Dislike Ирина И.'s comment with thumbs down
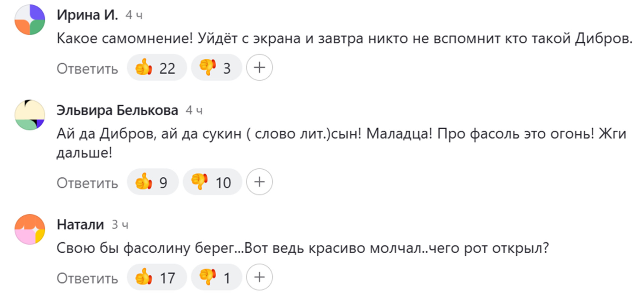 tap(216, 68)
